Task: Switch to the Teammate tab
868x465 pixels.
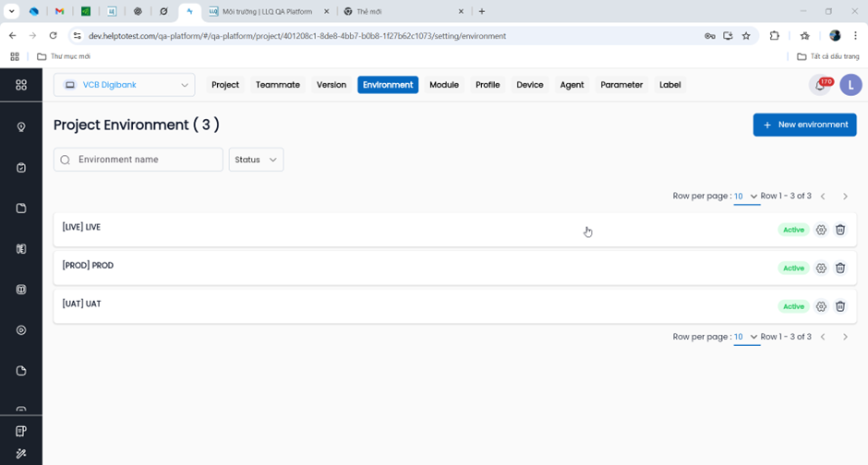Action: point(278,85)
